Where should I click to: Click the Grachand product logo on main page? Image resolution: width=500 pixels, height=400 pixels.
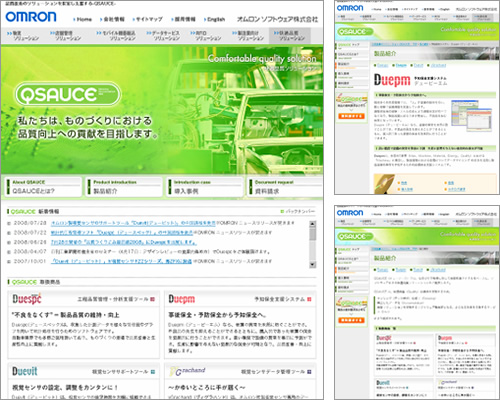tap(187, 371)
